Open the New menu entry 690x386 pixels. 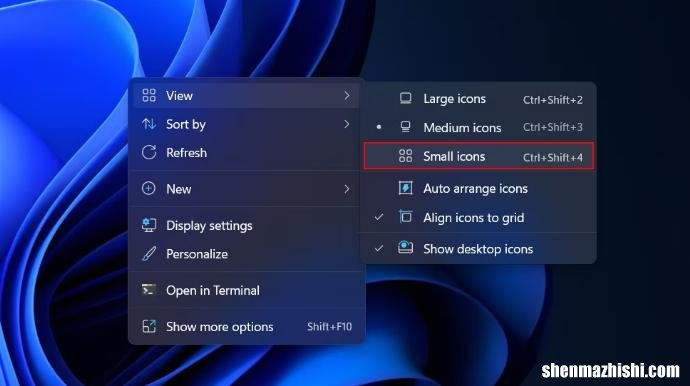(246, 189)
